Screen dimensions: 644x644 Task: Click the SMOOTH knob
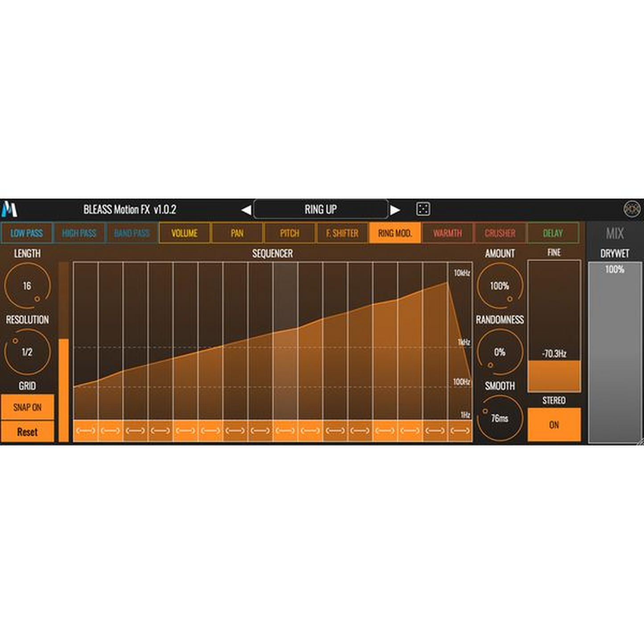coord(500,419)
